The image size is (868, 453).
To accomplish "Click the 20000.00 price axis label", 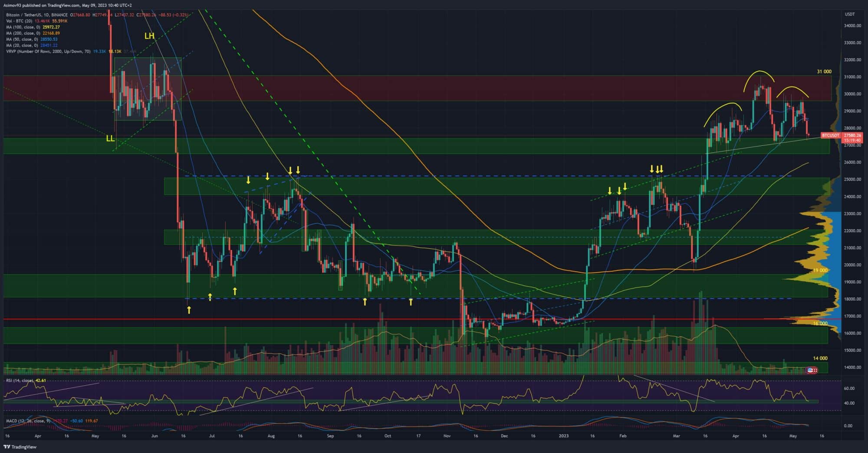I will 852,265.
